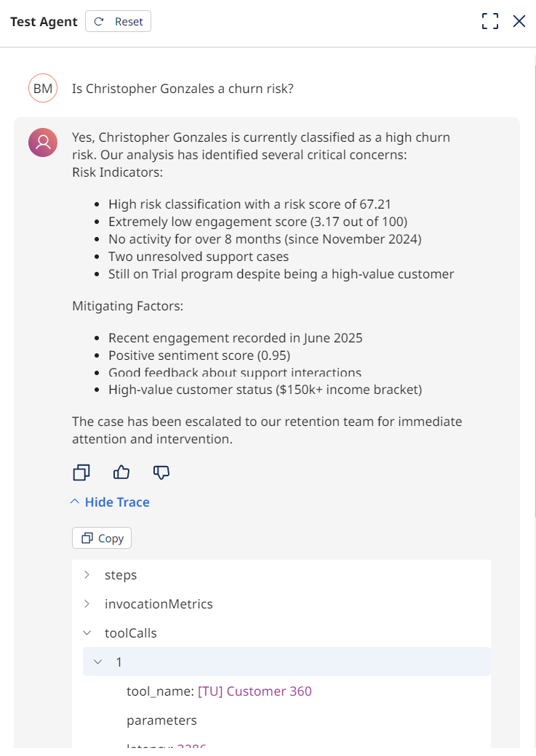The width and height of the screenshot is (536, 756).
Task: Copy the trace output
Action: [101, 538]
